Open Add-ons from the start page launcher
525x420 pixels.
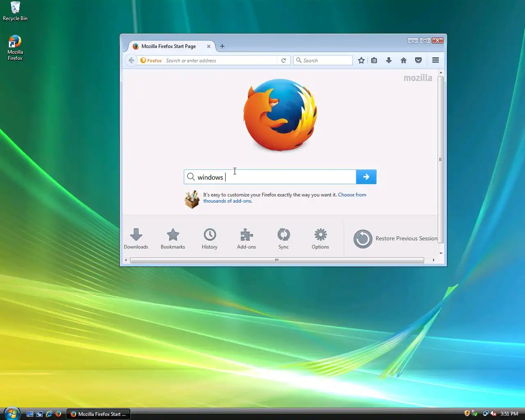point(247,239)
